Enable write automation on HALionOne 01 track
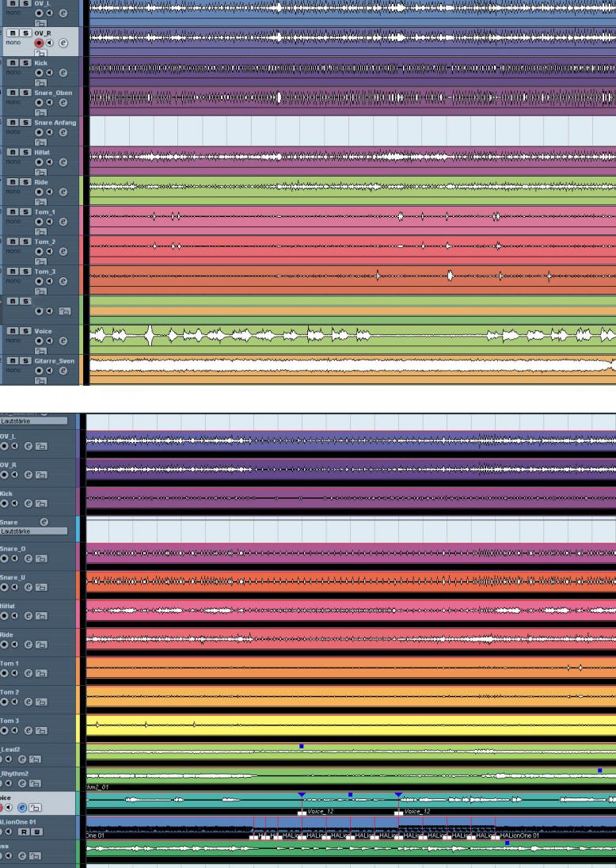Image resolution: width=616 pixels, height=868 pixels. click(36, 832)
